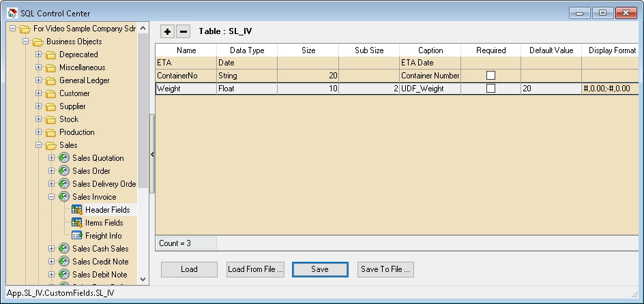
Task: Click the Data Type column header
Action: pyautogui.click(x=246, y=50)
